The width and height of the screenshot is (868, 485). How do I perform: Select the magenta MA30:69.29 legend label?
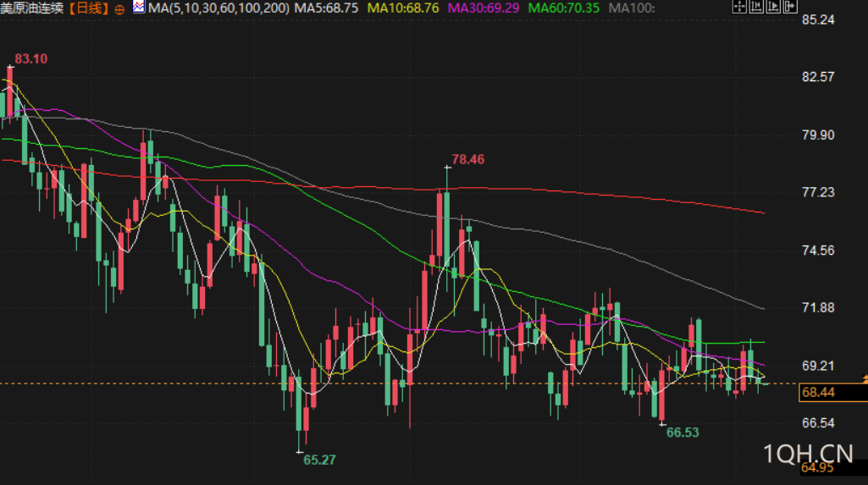[x=484, y=8]
